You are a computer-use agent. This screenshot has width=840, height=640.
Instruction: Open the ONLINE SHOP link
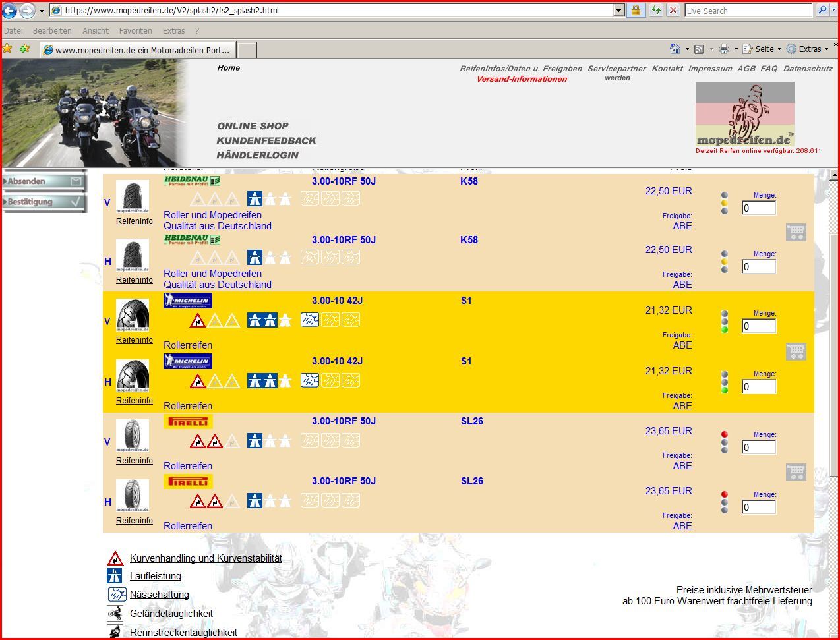click(x=253, y=126)
